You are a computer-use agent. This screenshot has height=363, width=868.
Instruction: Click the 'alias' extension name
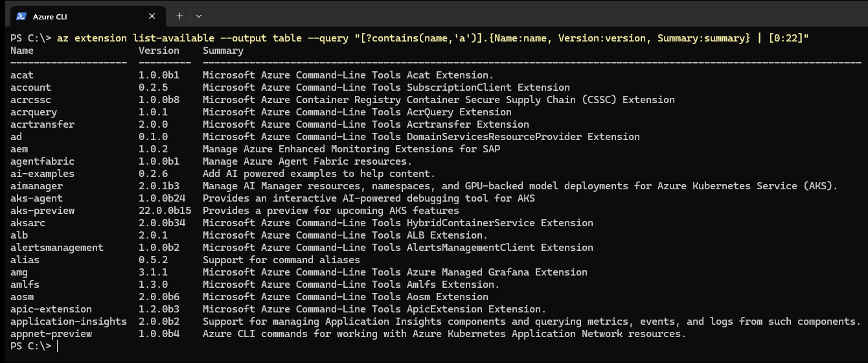[x=25, y=260]
